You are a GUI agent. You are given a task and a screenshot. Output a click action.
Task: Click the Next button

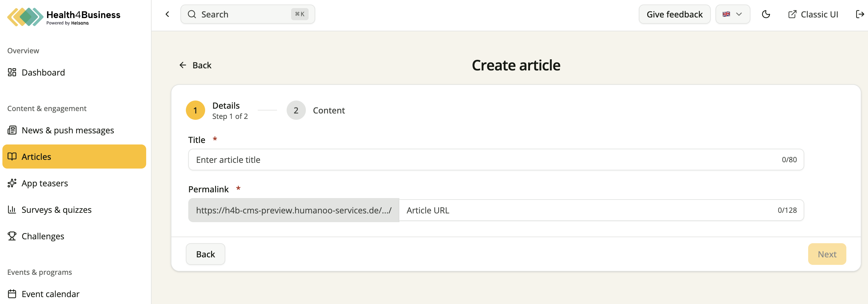pos(827,254)
